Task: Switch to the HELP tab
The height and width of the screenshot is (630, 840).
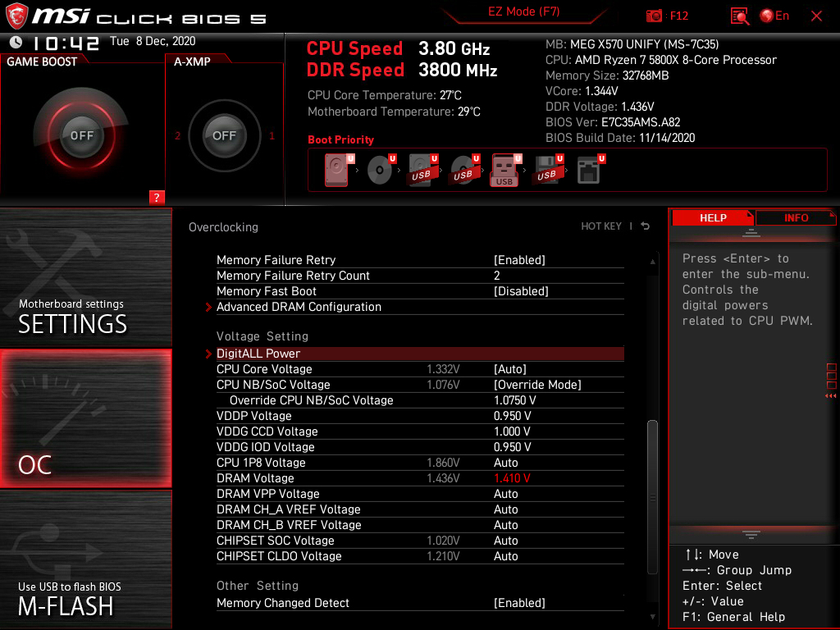Action: [x=713, y=218]
